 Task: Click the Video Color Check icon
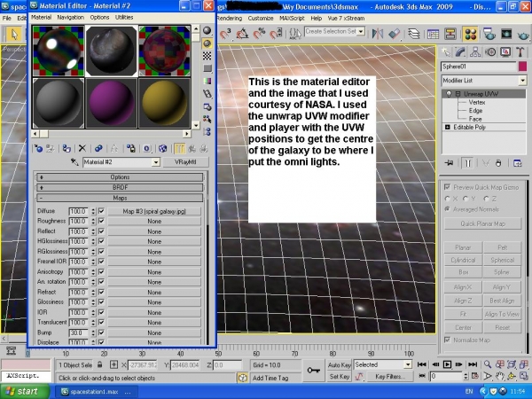pos(207,81)
